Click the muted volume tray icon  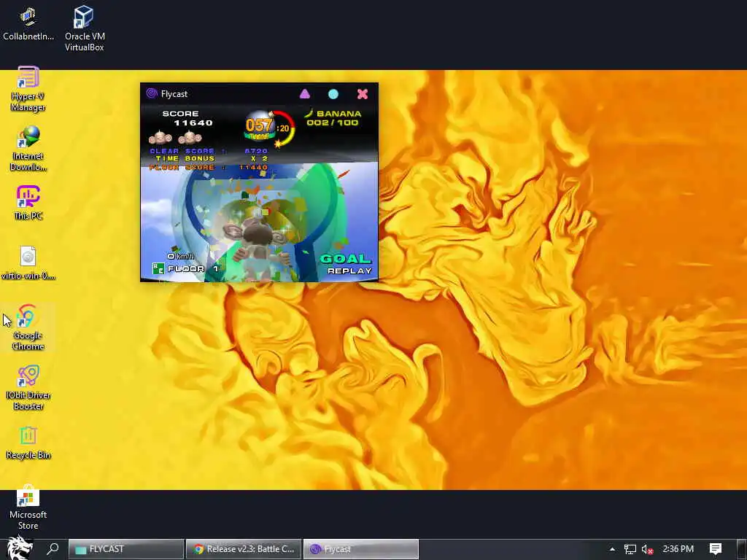click(647, 549)
